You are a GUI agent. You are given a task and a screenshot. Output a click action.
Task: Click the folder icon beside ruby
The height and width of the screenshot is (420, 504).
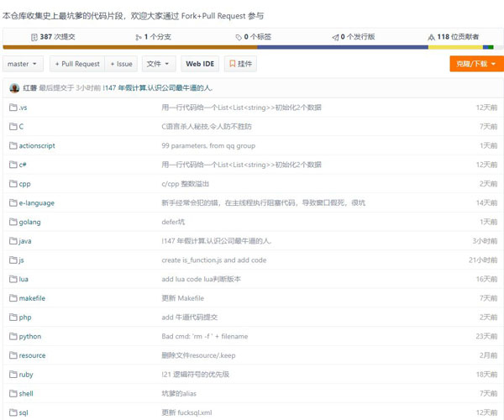[x=13, y=375]
